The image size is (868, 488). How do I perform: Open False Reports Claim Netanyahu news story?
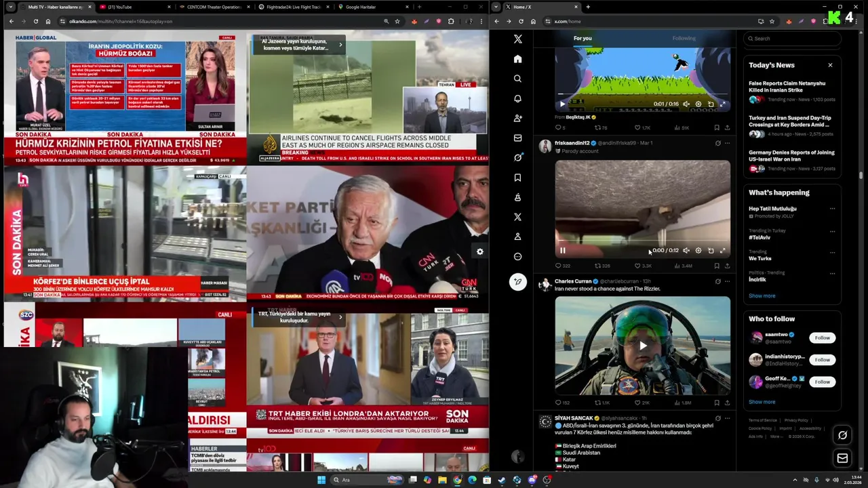click(x=792, y=91)
